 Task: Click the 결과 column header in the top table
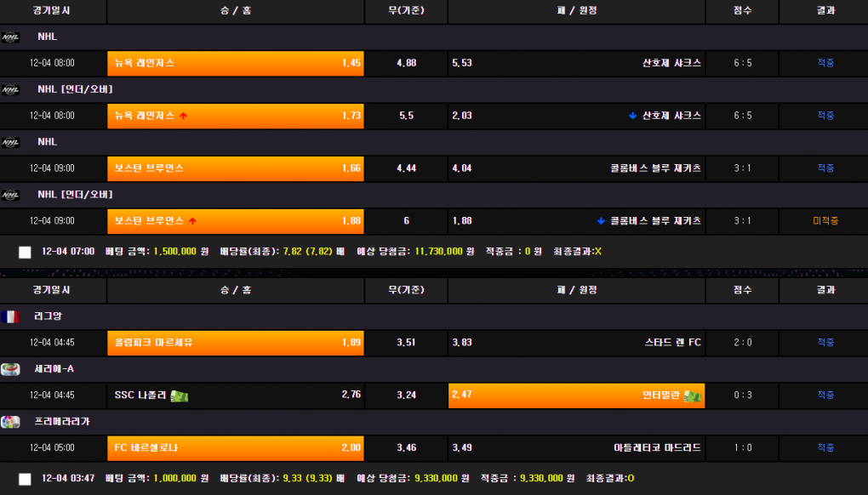[x=825, y=11]
